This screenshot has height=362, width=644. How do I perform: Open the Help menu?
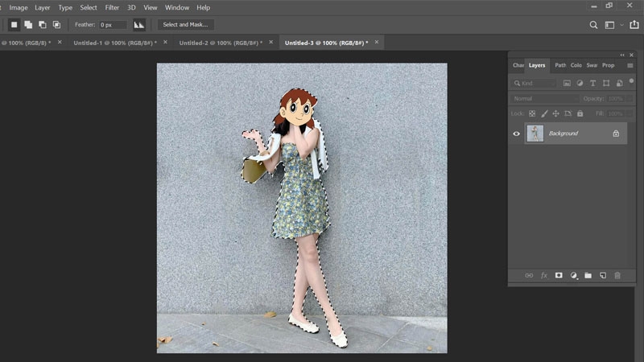coord(204,7)
